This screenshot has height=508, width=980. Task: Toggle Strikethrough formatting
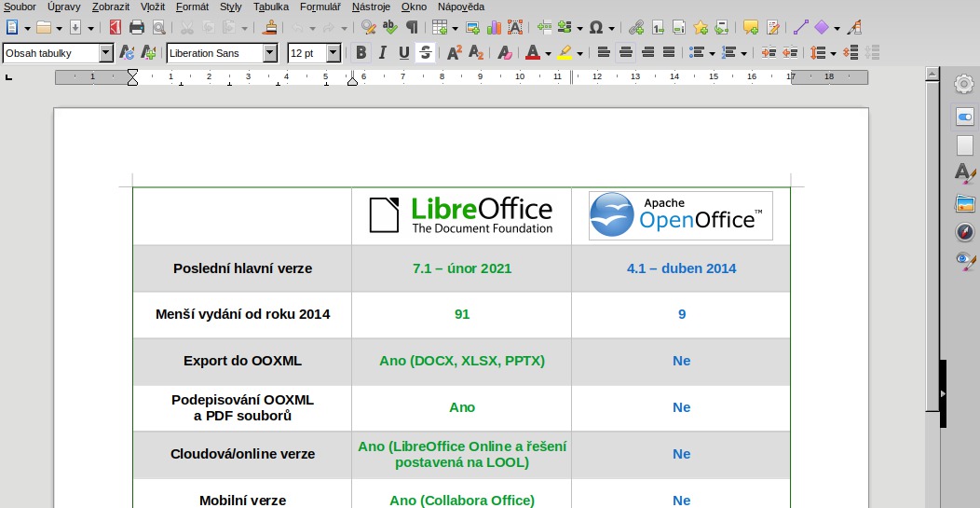click(x=425, y=53)
